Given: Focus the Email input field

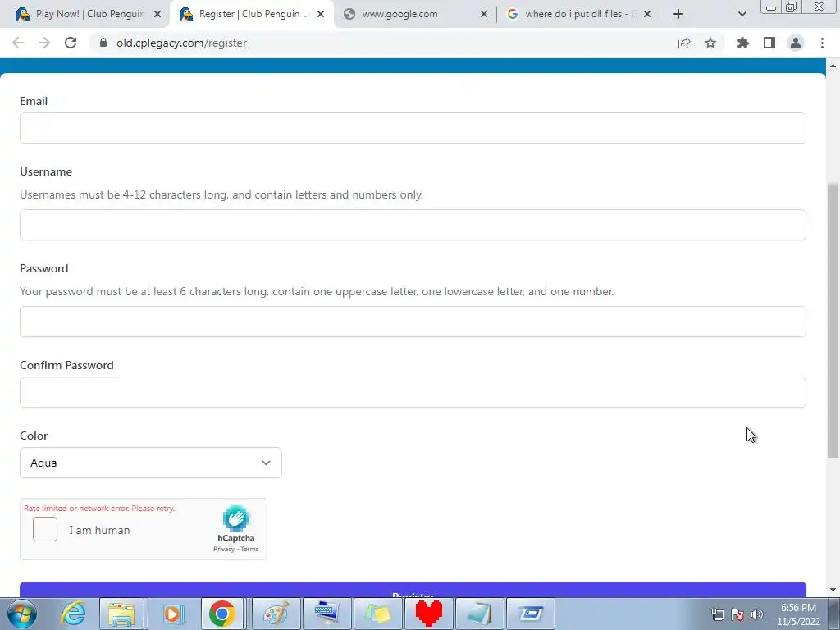Looking at the screenshot, I should coord(413,128).
